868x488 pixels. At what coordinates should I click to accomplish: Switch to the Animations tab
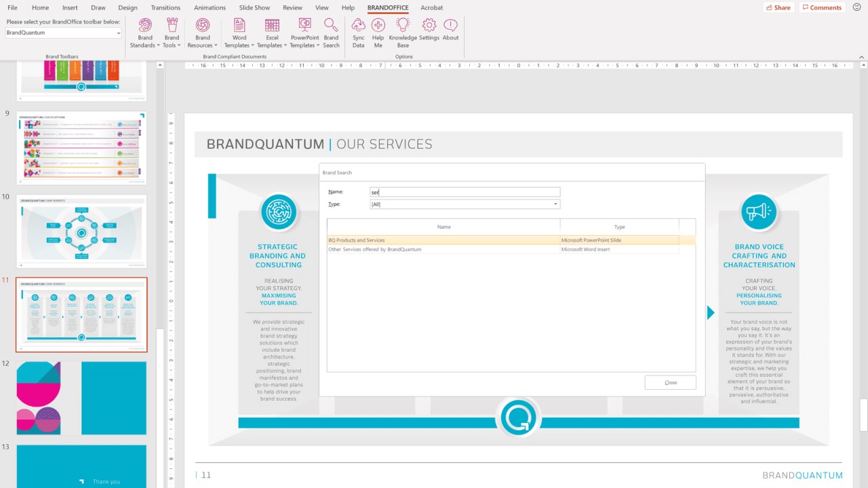pyautogui.click(x=210, y=7)
